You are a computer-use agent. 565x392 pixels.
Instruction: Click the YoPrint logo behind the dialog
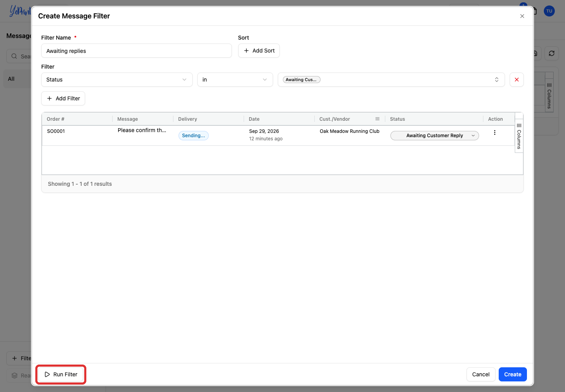[x=20, y=11]
